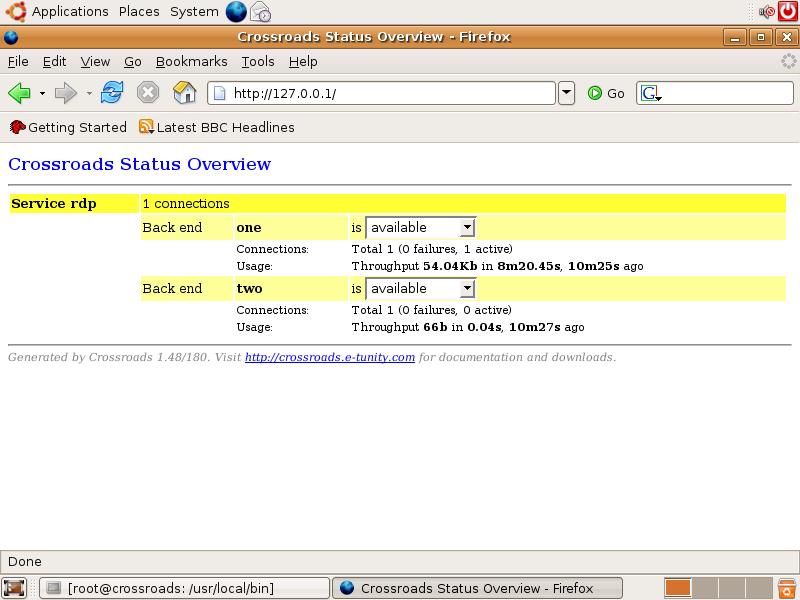Click the Crossroads Status Overview heading
The image size is (800, 600).
pos(139,164)
